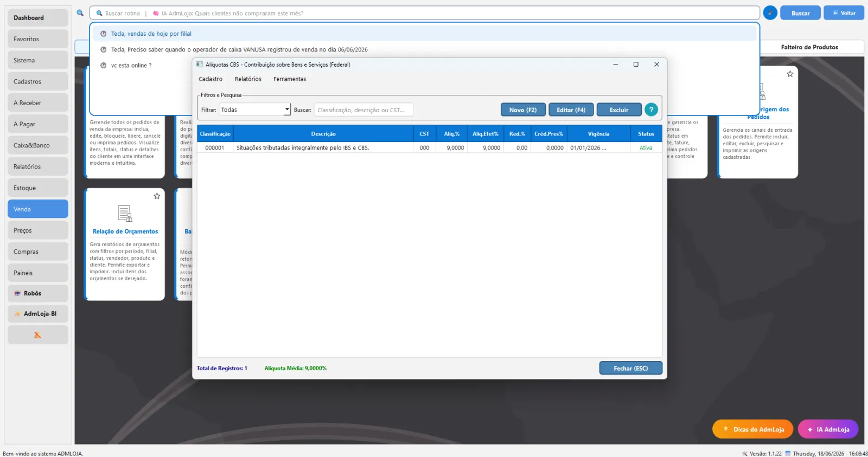The width and height of the screenshot is (868, 457).
Task: Click the Editar (F4) button
Action: (571, 110)
